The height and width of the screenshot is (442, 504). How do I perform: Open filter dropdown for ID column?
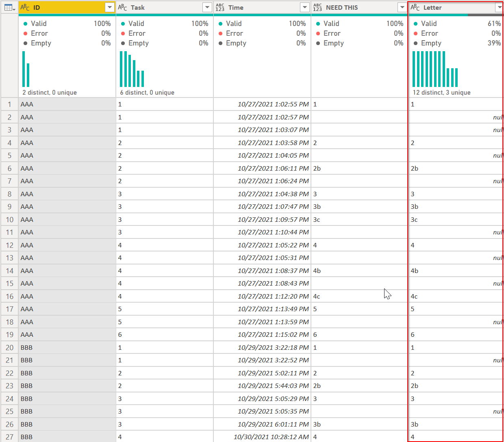(x=109, y=7)
